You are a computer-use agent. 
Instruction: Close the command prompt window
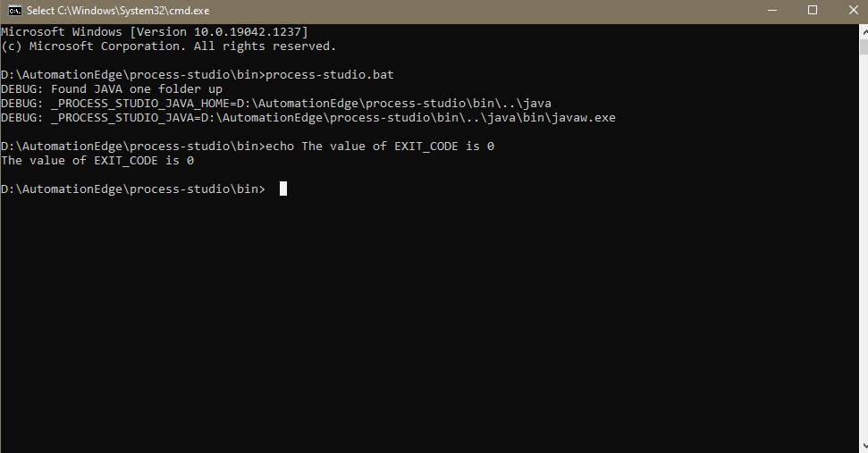click(x=853, y=11)
